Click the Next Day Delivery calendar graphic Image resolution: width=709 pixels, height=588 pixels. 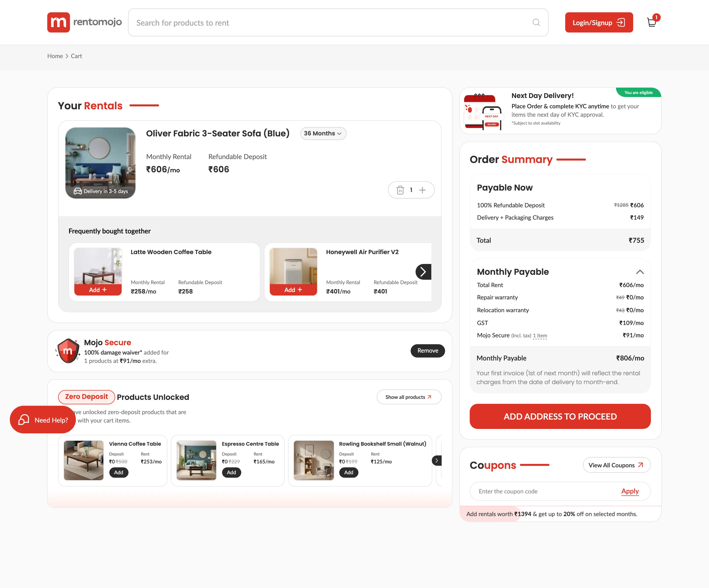tap(483, 112)
